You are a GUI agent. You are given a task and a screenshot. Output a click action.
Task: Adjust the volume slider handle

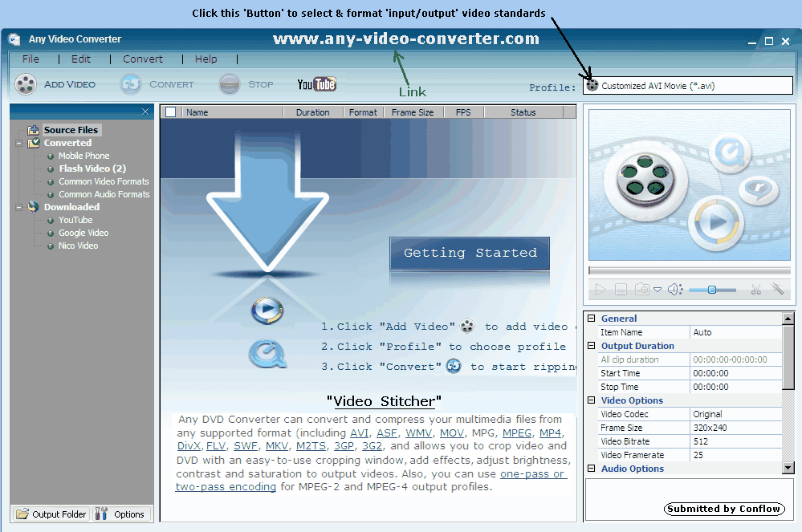coord(711,290)
